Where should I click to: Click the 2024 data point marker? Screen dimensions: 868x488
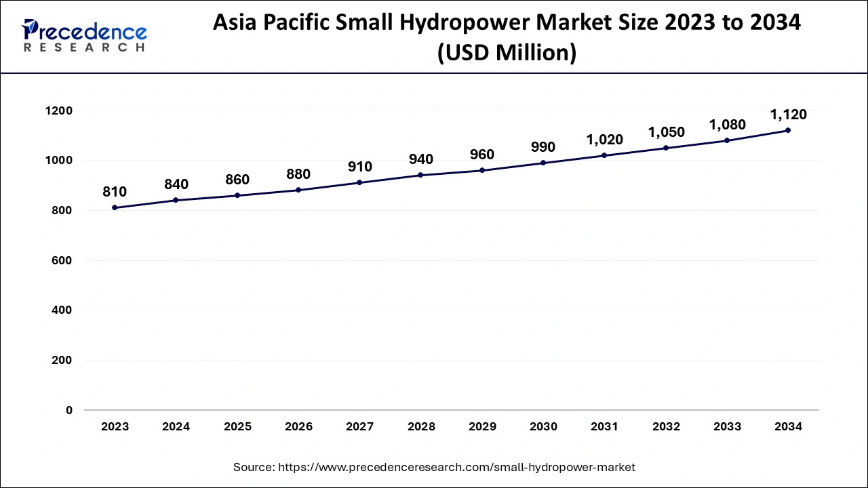[x=176, y=200]
